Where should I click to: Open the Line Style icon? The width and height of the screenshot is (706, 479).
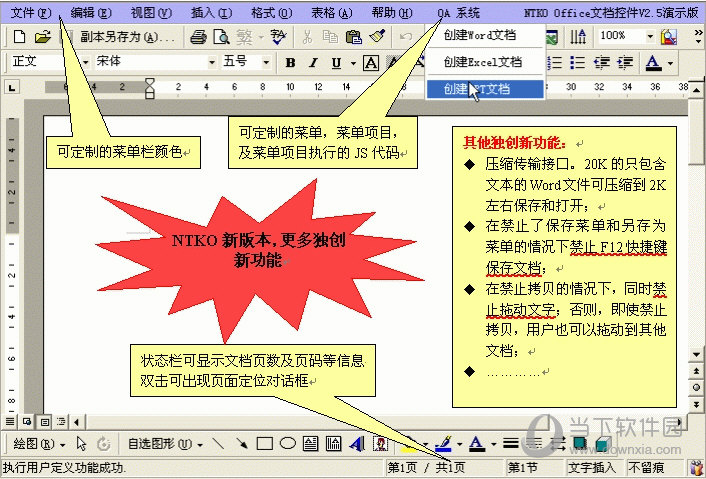click(511, 444)
